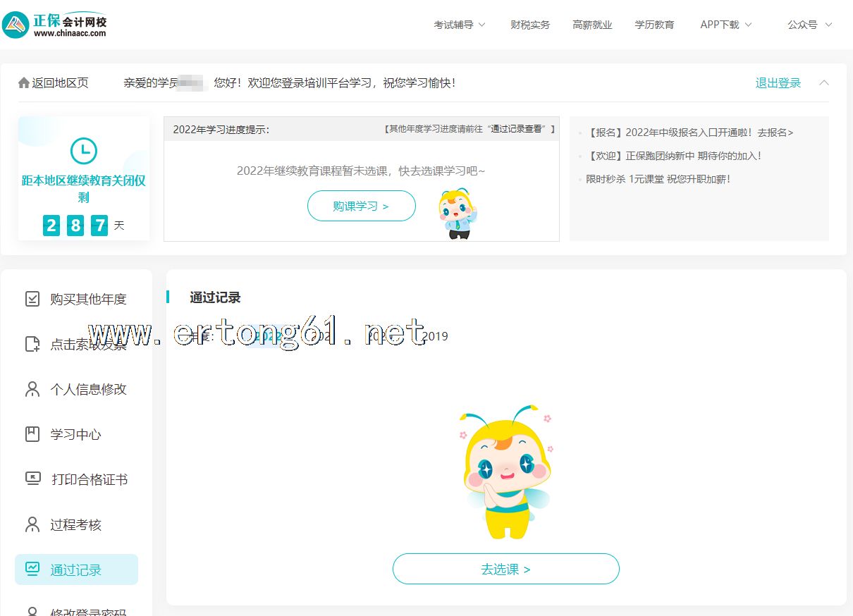Click the 过程考核 person icon
The image size is (853, 616).
coord(32,524)
